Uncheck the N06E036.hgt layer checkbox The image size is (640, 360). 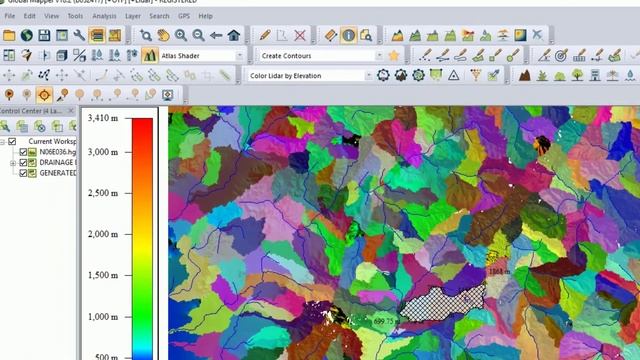(23, 152)
